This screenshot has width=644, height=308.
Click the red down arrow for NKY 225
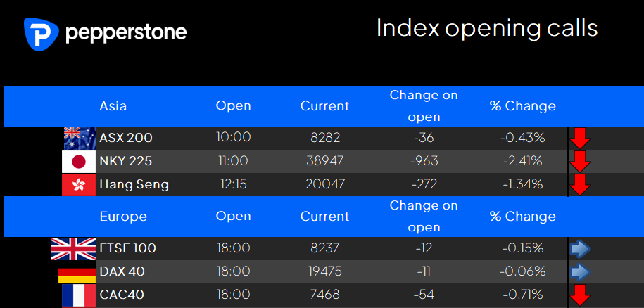point(580,162)
